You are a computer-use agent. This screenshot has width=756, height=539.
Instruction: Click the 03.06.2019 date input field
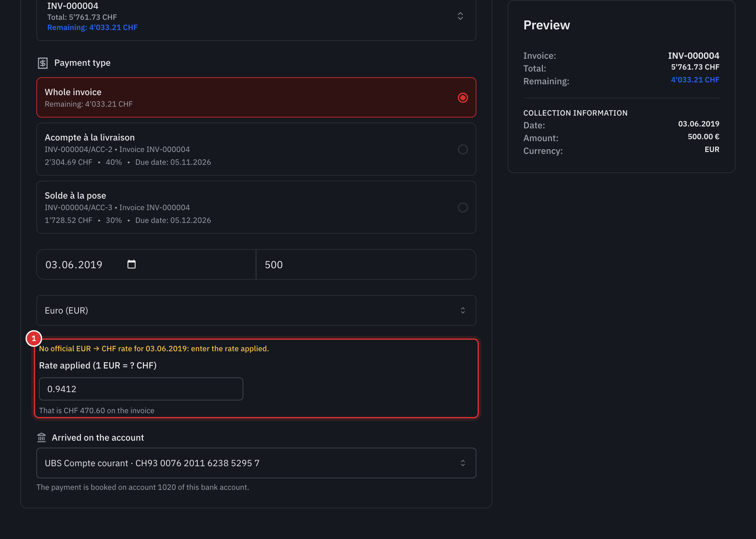click(x=146, y=264)
